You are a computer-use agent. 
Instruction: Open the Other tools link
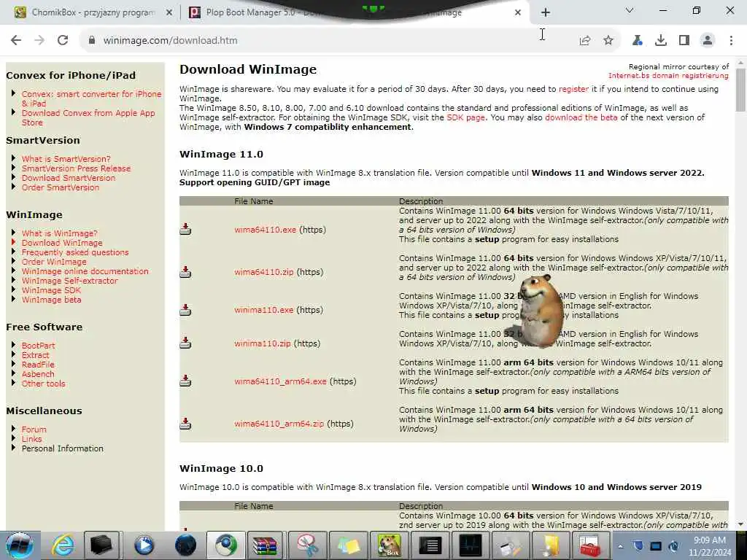click(x=43, y=384)
